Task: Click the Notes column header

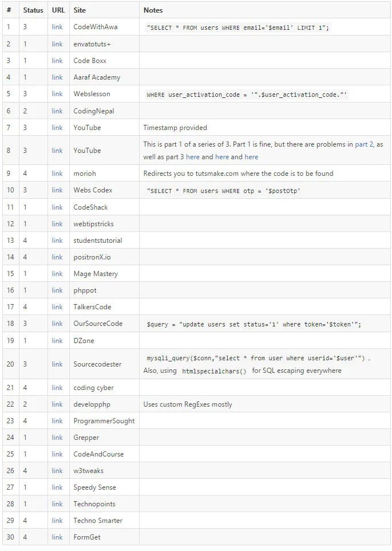Action: click(153, 10)
